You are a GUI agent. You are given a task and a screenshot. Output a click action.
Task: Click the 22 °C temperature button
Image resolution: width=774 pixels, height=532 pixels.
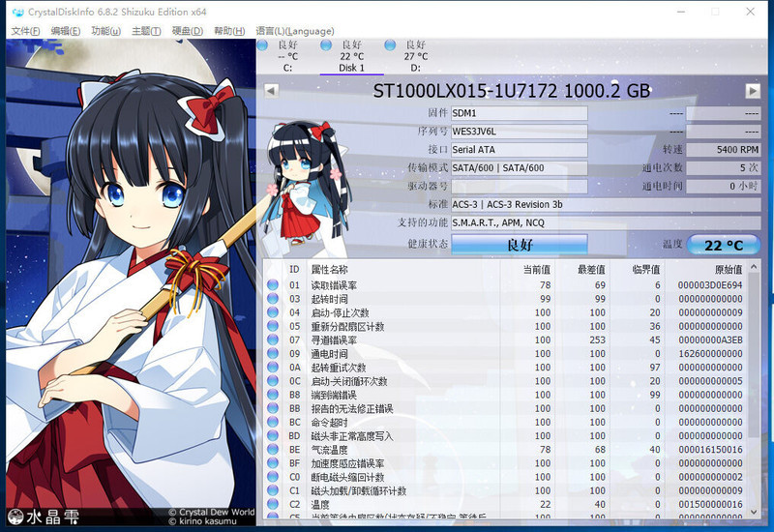(x=723, y=245)
